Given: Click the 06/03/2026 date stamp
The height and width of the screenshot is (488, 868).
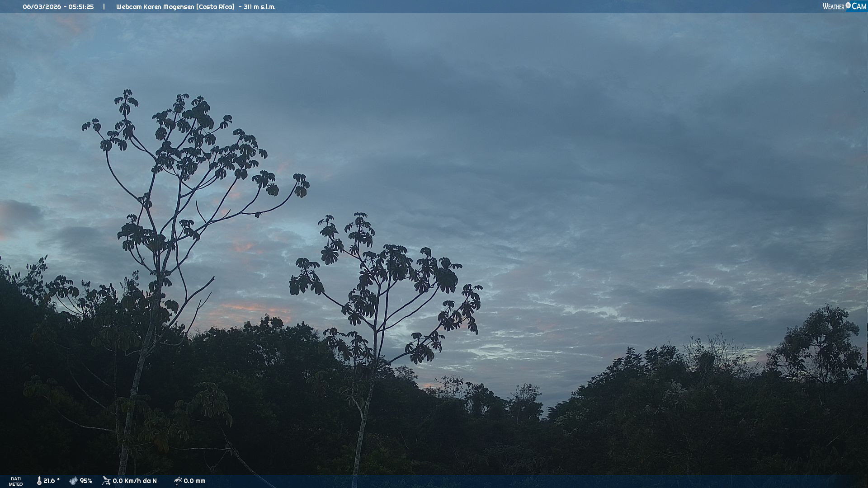Looking at the screenshot, I should (41, 7).
